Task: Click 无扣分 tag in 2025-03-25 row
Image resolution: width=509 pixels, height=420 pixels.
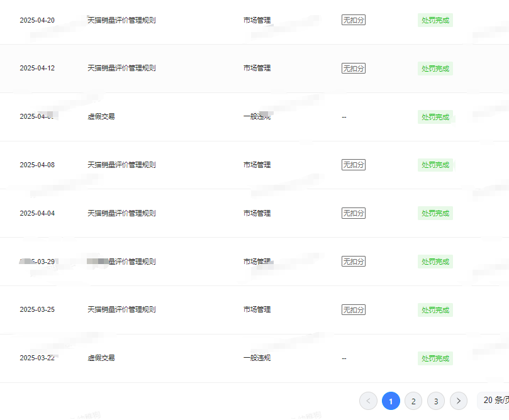Action: click(x=354, y=310)
